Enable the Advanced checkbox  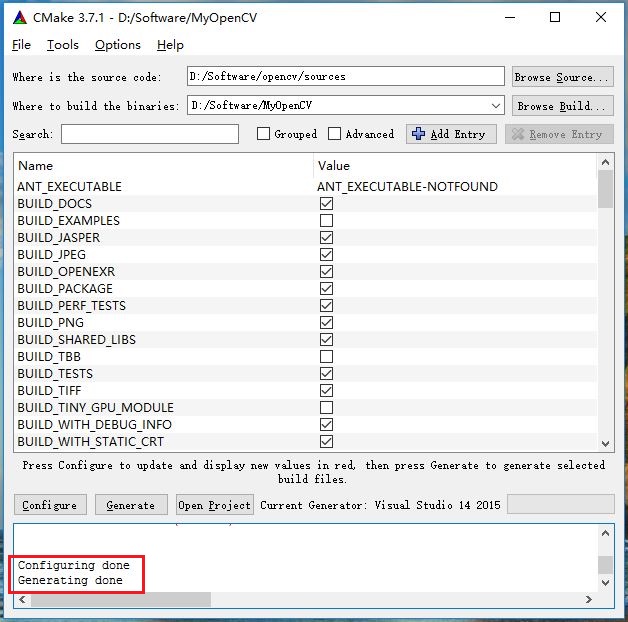334,134
